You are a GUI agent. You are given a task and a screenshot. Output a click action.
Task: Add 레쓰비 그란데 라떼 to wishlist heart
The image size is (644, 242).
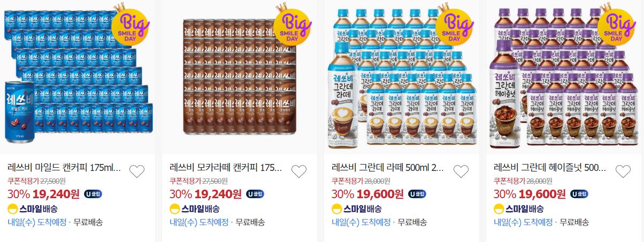click(461, 171)
